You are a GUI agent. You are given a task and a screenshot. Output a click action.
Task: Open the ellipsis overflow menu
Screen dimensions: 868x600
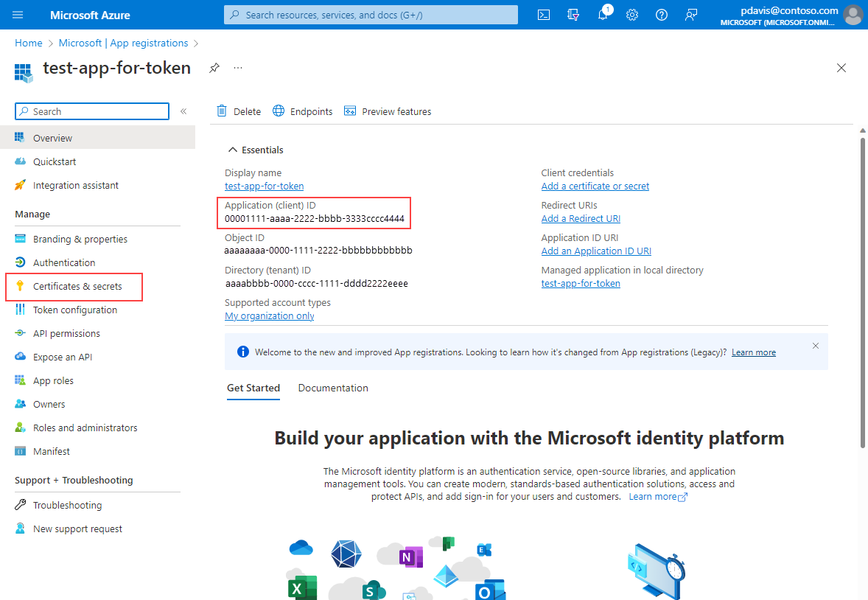coord(237,68)
